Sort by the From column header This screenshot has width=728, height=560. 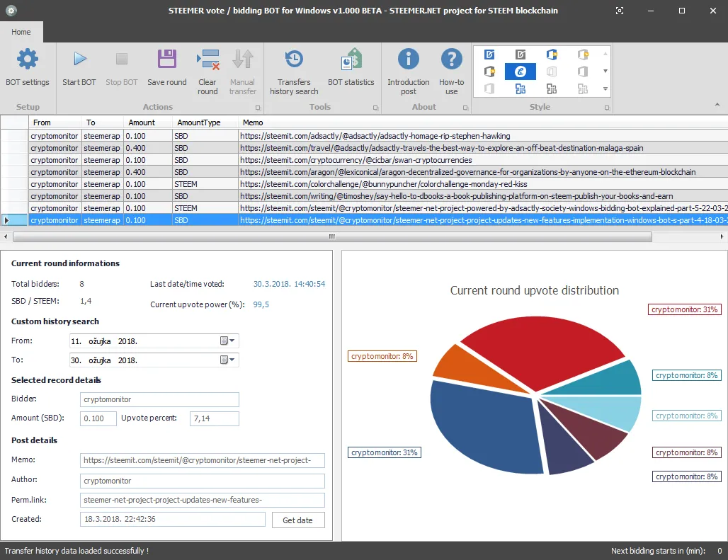click(55, 122)
